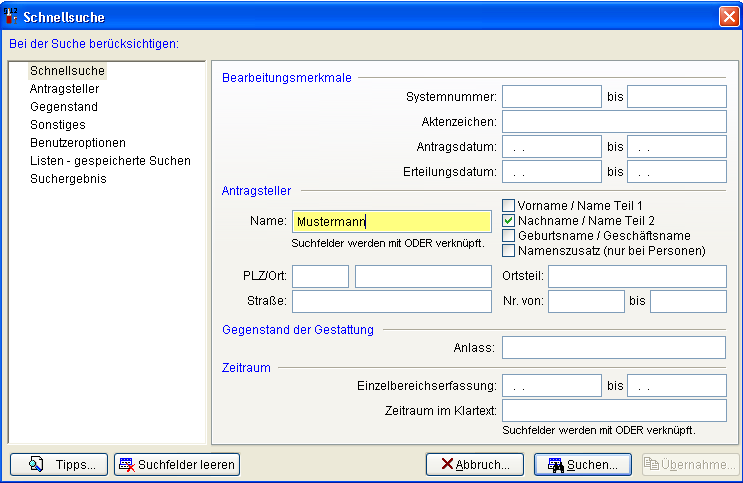Click the Anlass input field
743x483 pixels.
tap(613, 347)
